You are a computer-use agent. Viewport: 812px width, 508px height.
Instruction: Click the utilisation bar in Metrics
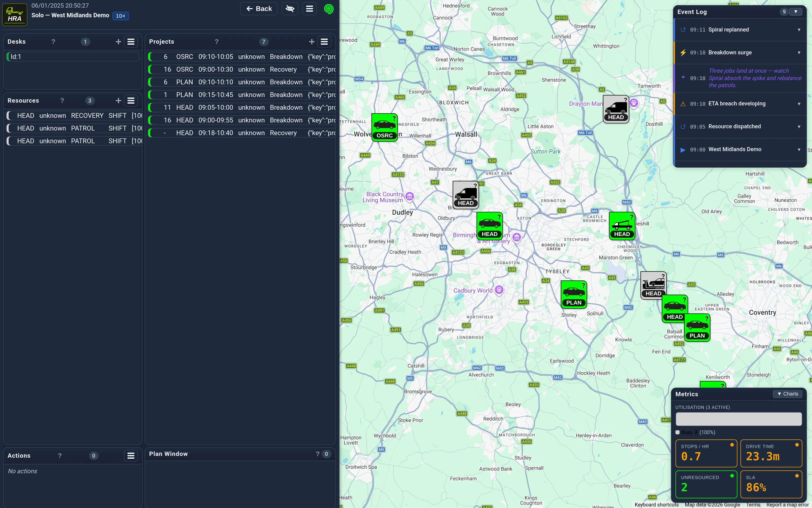click(738, 419)
